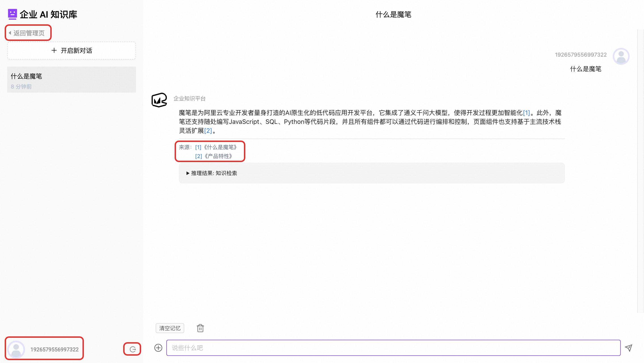Click the send message paper plane icon
Viewport: 644px width, 363px height.
(629, 348)
